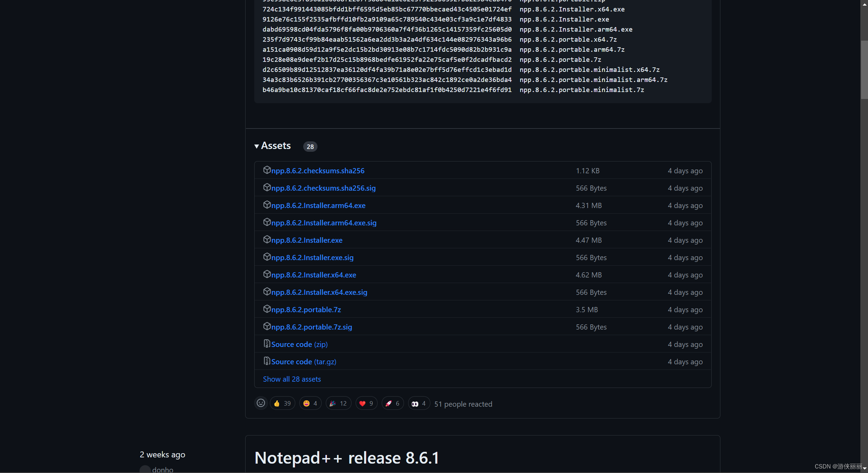868x473 pixels.
Task: Toggle the heart reaction
Action: 366,403
